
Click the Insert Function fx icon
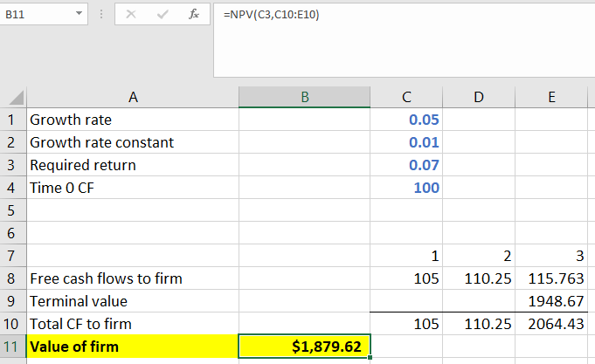pyautogui.click(x=194, y=15)
